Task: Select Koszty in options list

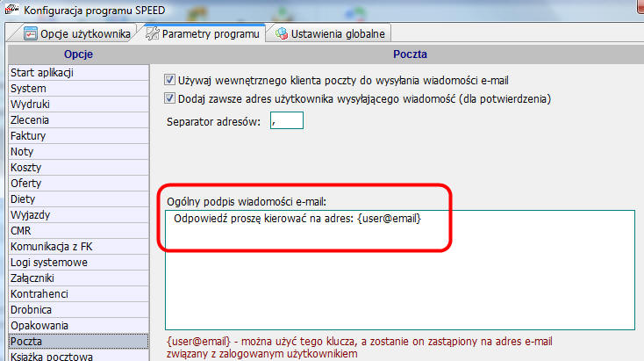Action: [x=78, y=168]
